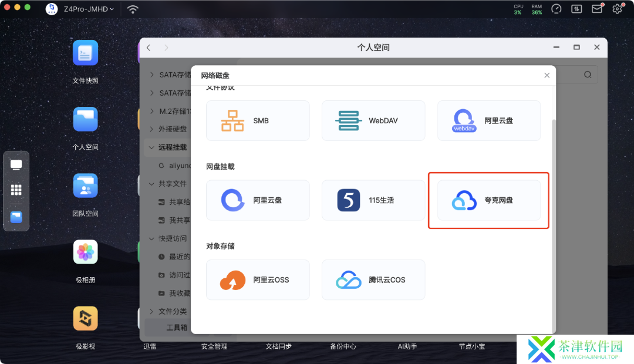Maximize the 个人空间 window

(576, 48)
